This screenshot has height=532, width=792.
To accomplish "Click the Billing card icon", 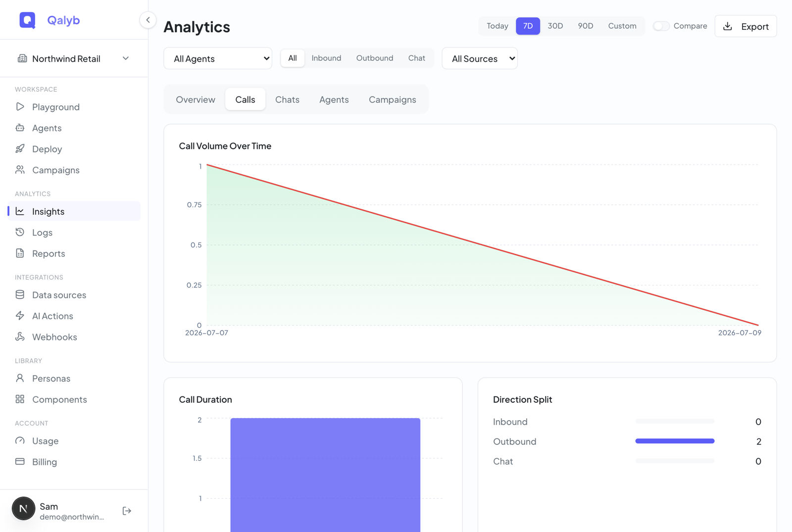I will click(20, 462).
